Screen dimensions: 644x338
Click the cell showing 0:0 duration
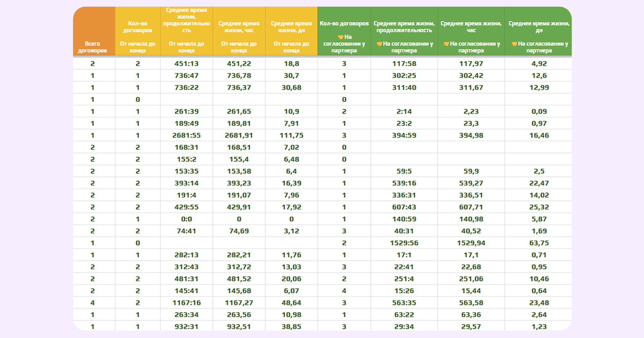[x=186, y=219]
